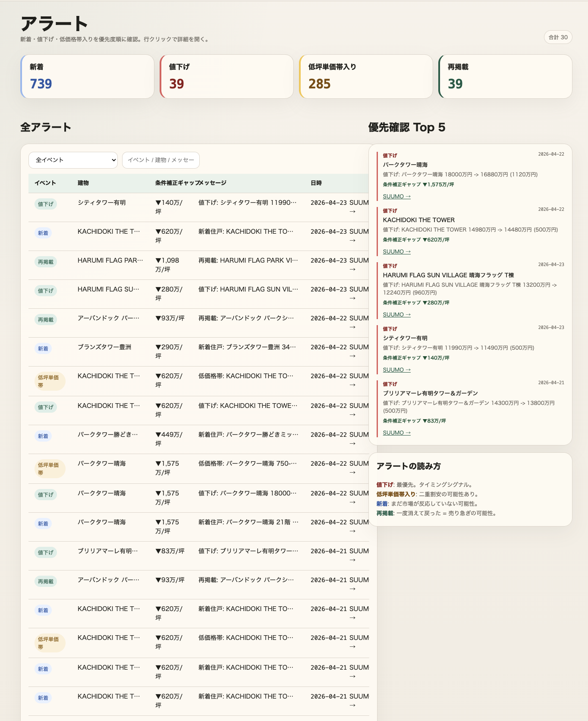Click the イベント / 建物 / メッセージ search field
The height and width of the screenshot is (721, 588).
(x=160, y=160)
